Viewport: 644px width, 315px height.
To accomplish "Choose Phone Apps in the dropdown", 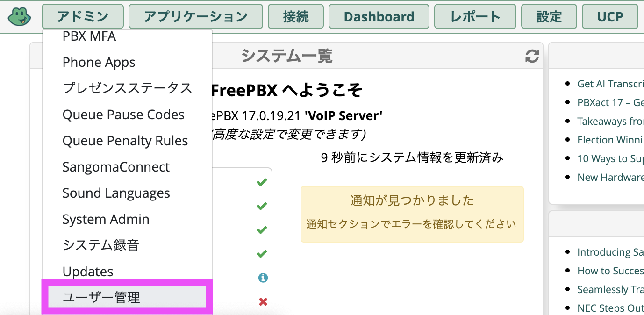I will point(127,62).
